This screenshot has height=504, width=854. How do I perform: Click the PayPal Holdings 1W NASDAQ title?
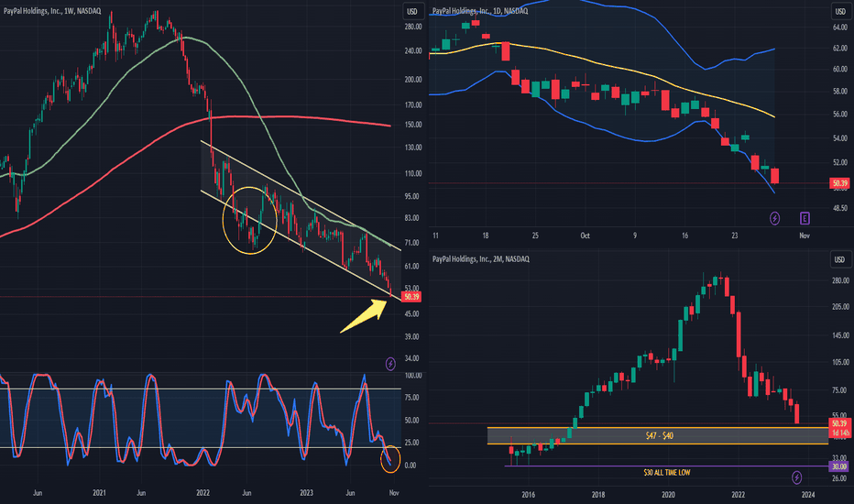pos(52,11)
